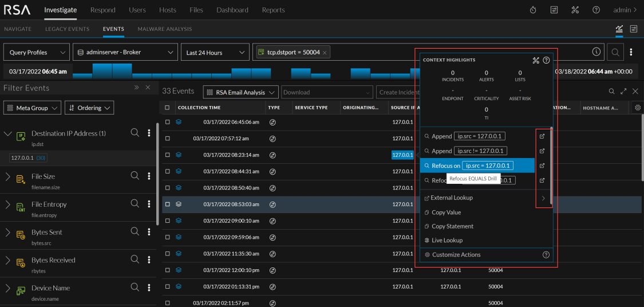The width and height of the screenshot is (644, 307).
Task: Check the 08:53:03 am event row checkbox
Action: (x=167, y=204)
